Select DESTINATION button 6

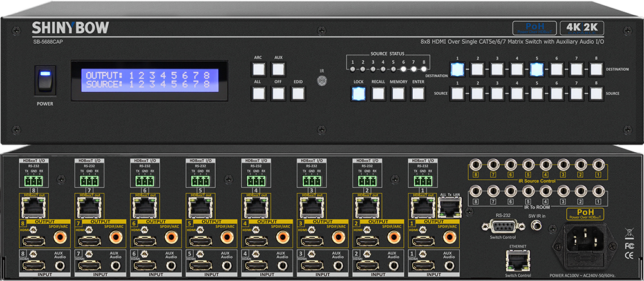[x=556, y=70]
